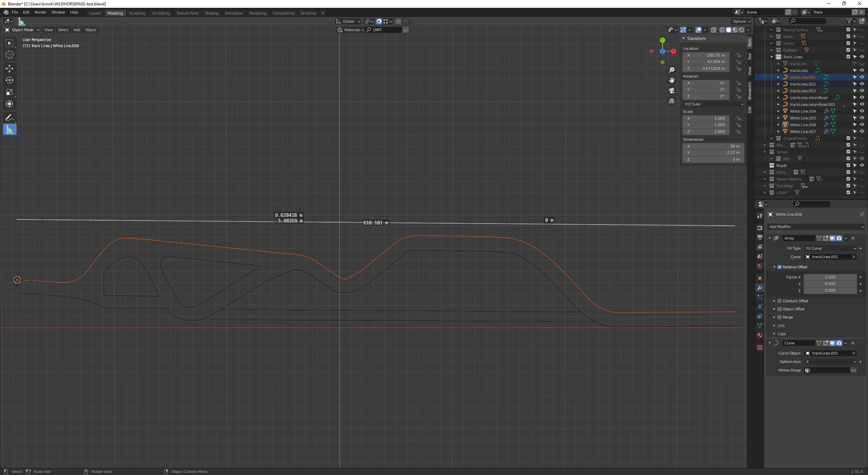Select the Cursor tool
Image resolution: width=868 pixels, height=475 pixels.
pos(9,55)
